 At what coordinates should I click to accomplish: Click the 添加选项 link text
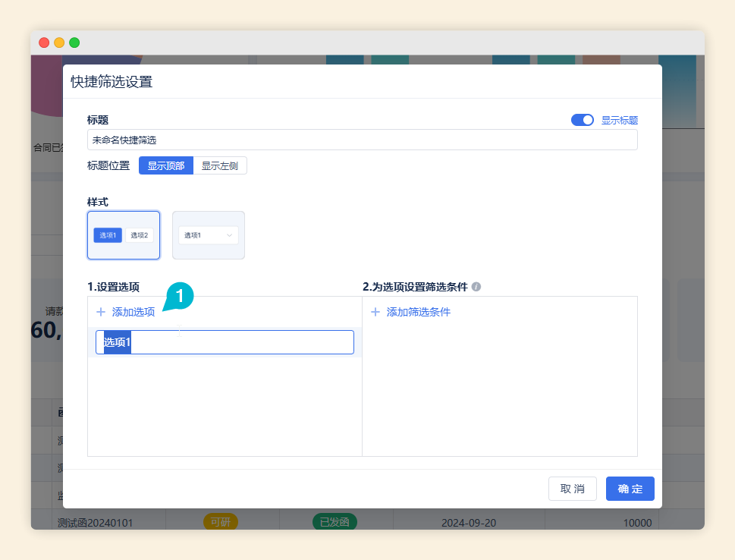(x=133, y=312)
